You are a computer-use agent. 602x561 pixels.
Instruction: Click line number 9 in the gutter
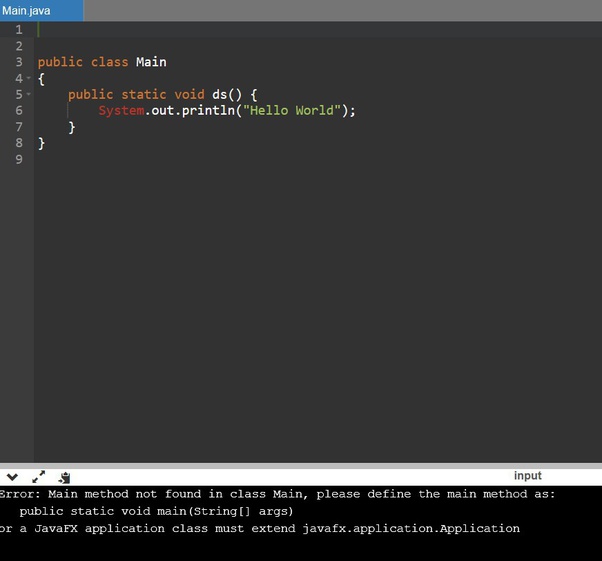click(x=19, y=159)
